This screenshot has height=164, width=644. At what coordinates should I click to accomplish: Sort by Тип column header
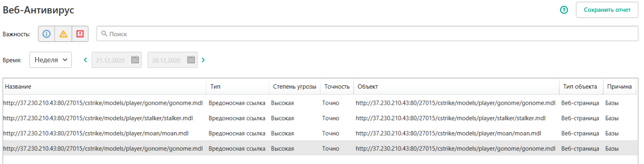click(x=237, y=87)
